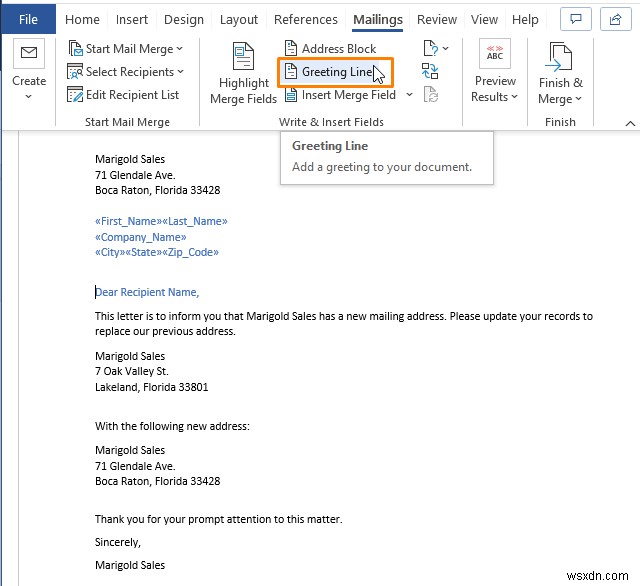This screenshot has width=640, height=586.
Task: Click the «Zip_Code» merge field
Action: [x=190, y=252]
